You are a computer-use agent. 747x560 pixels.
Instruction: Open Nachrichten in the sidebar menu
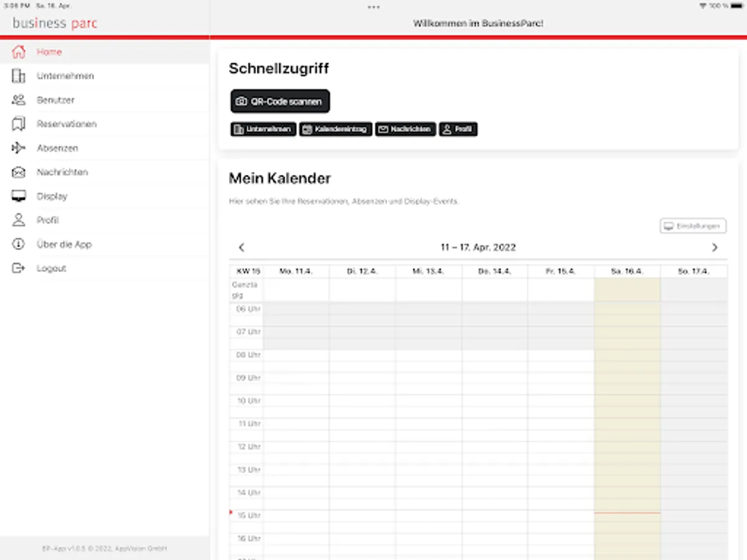click(105, 172)
